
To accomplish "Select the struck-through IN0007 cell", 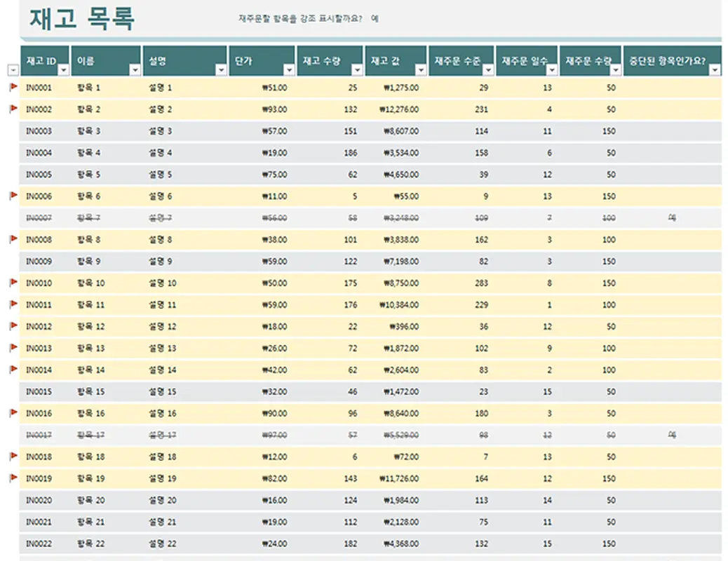I will point(39,218).
